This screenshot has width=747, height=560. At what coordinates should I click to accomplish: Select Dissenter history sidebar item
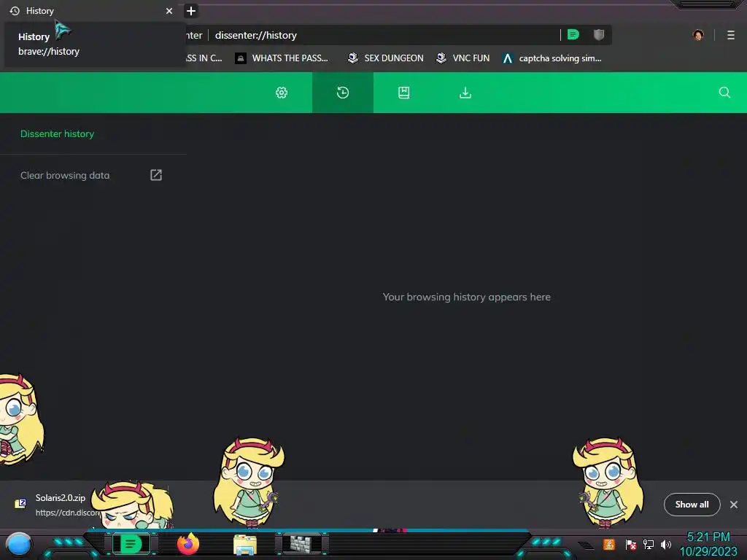pos(57,134)
